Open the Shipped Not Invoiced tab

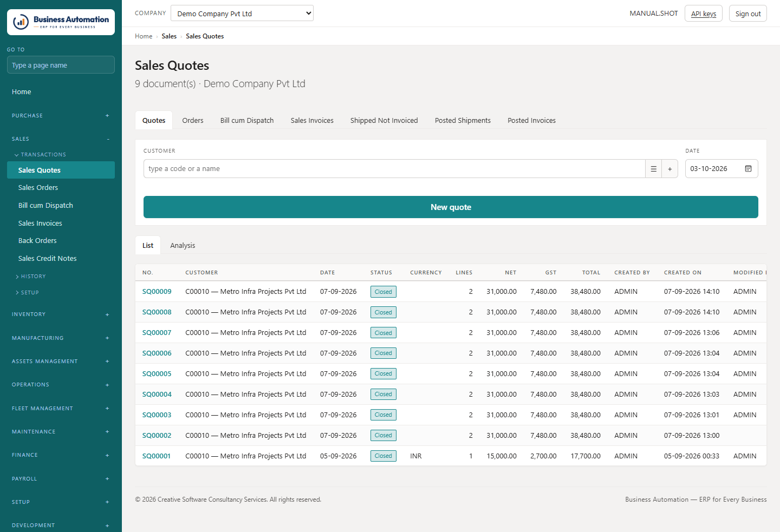pyautogui.click(x=384, y=121)
